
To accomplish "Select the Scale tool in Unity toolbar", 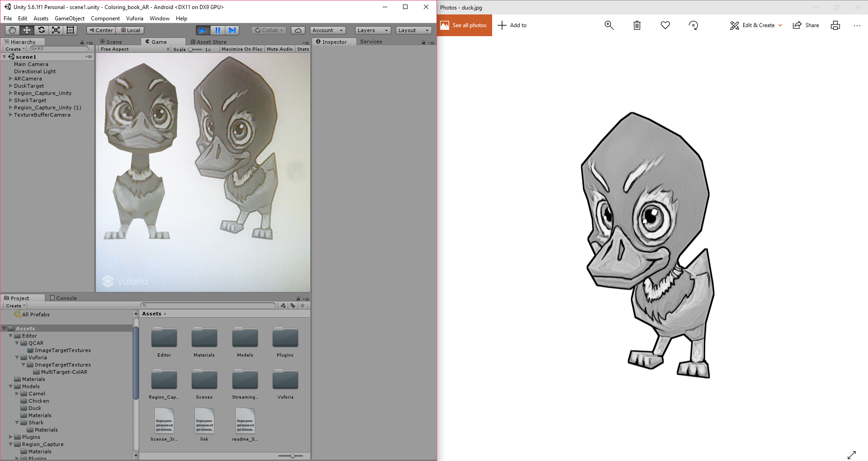I will click(x=56, y=30).
